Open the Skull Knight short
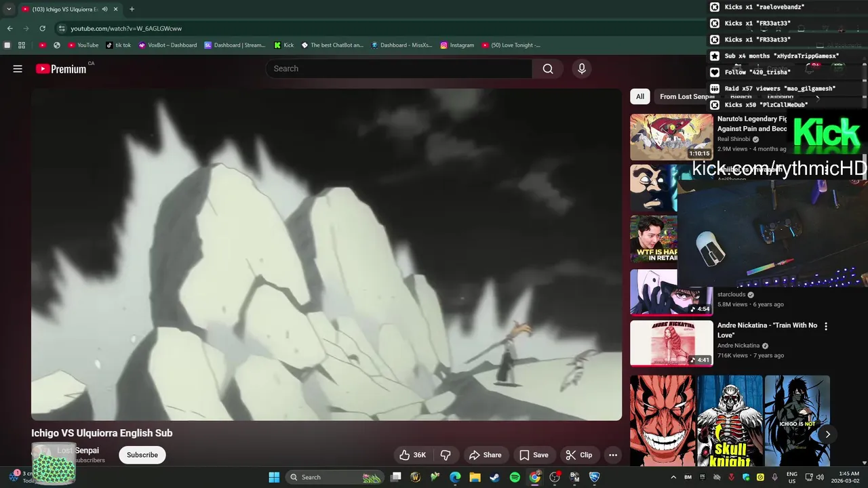This screenshot has height=488, width=868. [730, 421]
